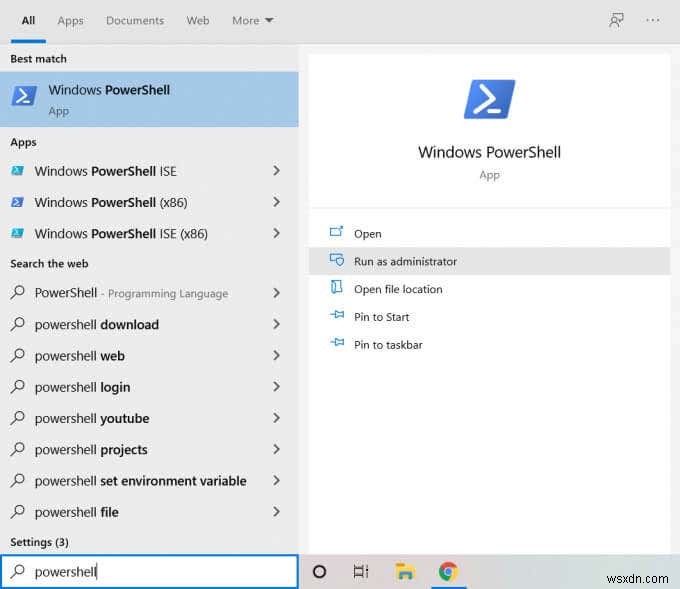The width and height of the screenshot is (680, 589).
Task: Expand 'powershell login' chevron
Action: click(x=276, y=386)
